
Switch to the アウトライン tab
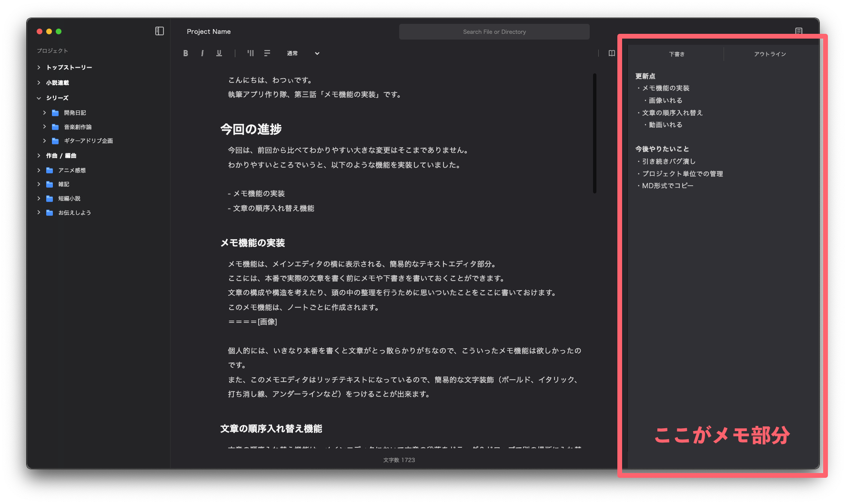click(x=770, y=54)
